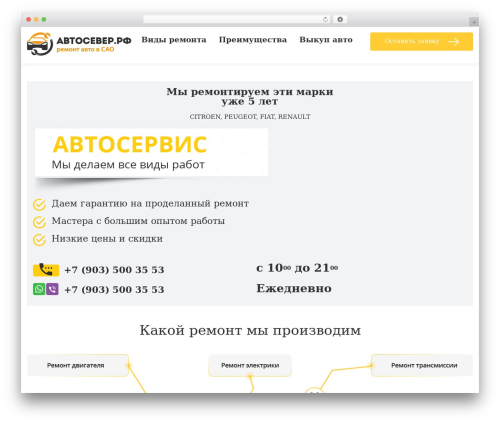Click the phone number next to WhatsApp icon
Screen dimensions: 500x423
(114, 289)
